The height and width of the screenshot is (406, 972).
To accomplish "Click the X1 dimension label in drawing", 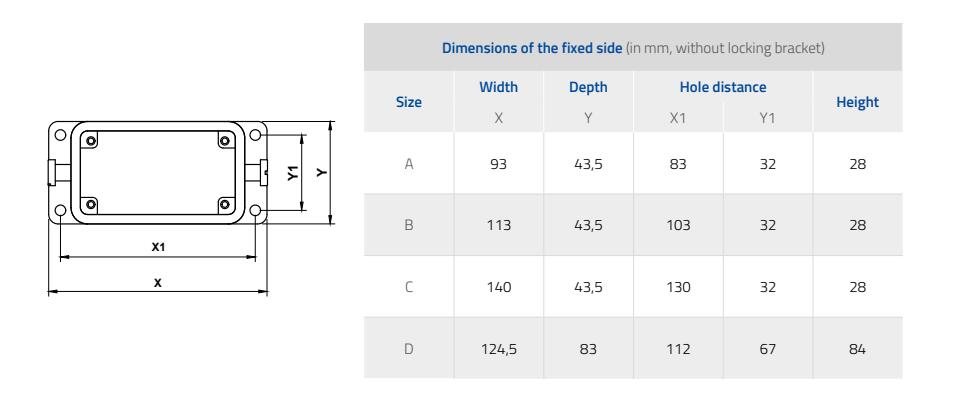I will (159, 247).
